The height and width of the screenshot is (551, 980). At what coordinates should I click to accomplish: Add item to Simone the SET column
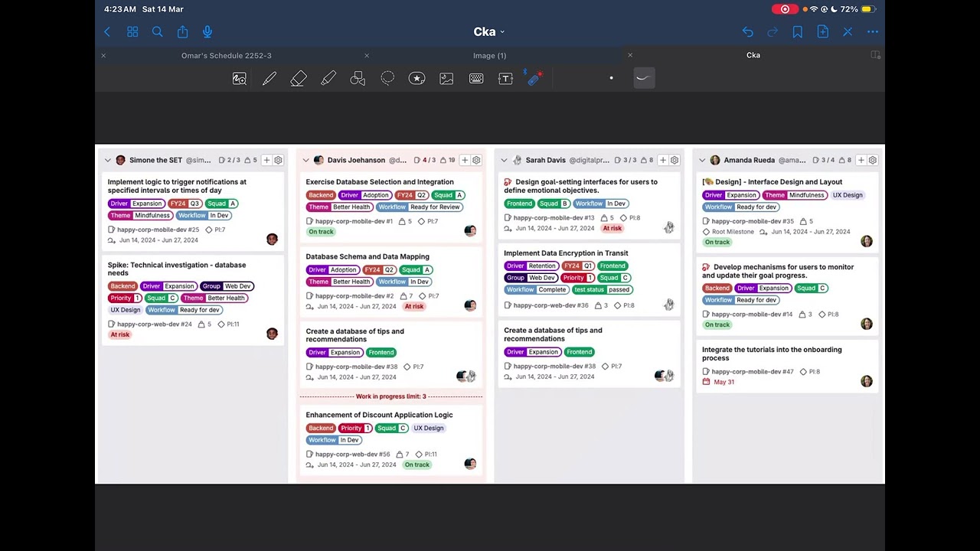(x=266, y=160)
